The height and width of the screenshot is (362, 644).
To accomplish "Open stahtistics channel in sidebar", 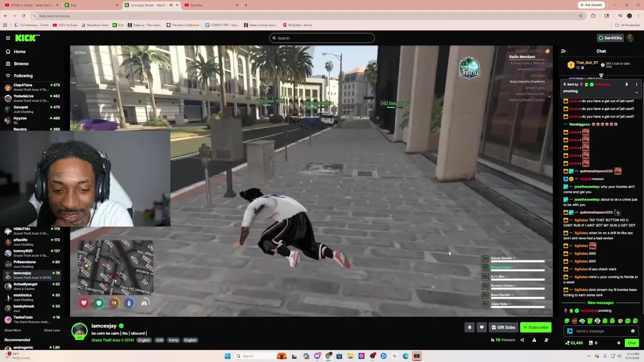I will pyautogui.click(x=31, y=297).
